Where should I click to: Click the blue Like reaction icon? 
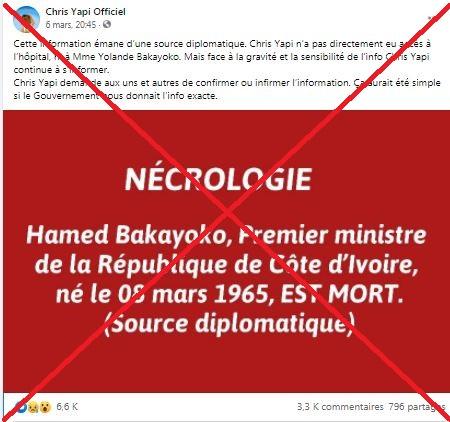coord(22,407)
